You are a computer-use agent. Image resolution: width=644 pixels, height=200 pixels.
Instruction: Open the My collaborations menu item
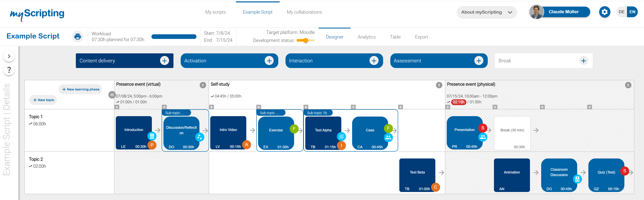(x=304, y=12)
